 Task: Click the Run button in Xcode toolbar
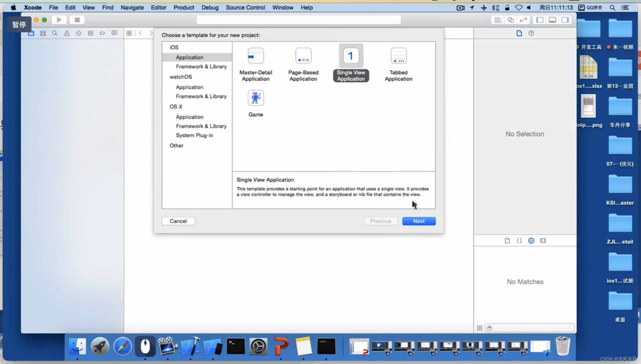point(59,20)
